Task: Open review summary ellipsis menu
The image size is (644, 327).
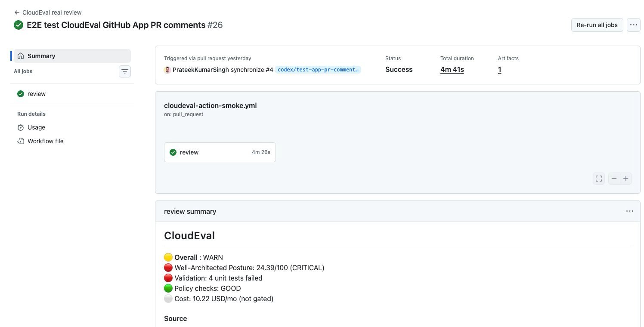Action: click(630, 211)
